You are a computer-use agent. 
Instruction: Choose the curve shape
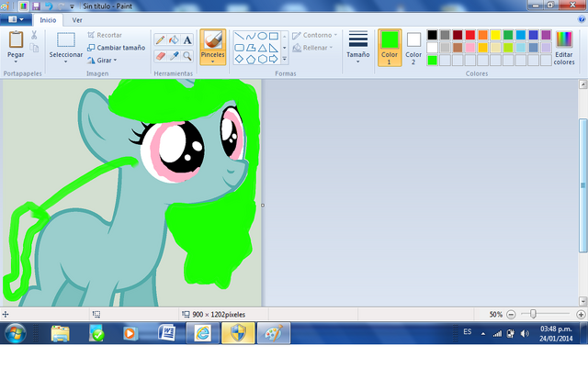click(251, 37)
